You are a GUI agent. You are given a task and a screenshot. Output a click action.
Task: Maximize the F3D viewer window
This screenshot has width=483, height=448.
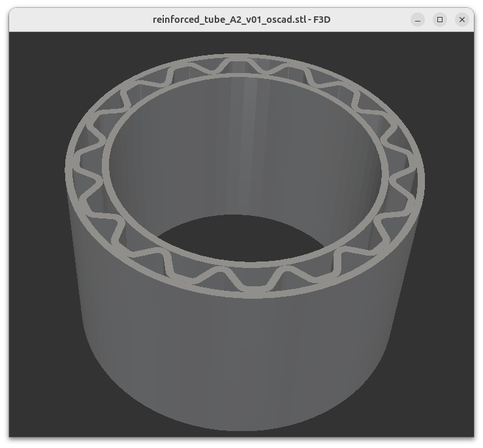pos(440,20)
